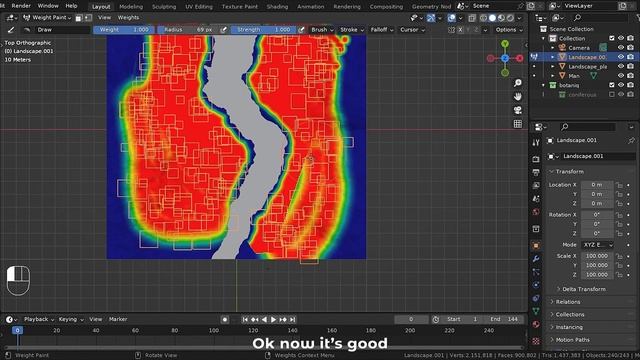This screenshot has height=360, width=640.
Task: Enable the coniferous collection checkbox
Action: pos(611,95)
